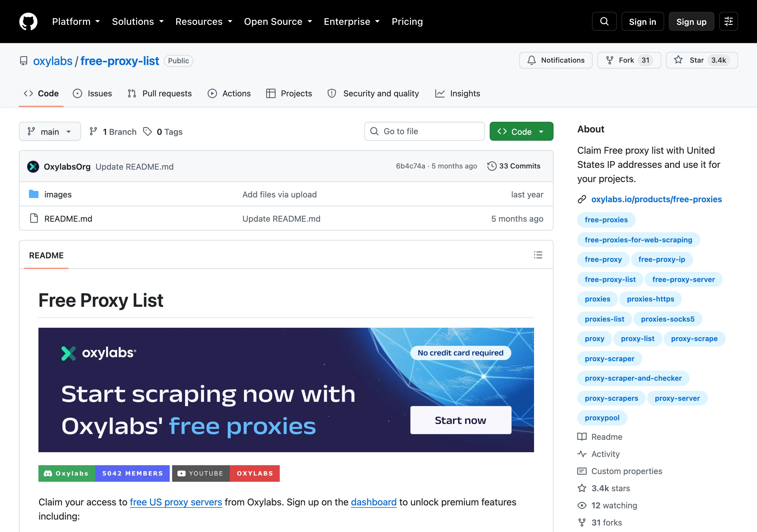Click the Sign up button

tap(691, 21)
